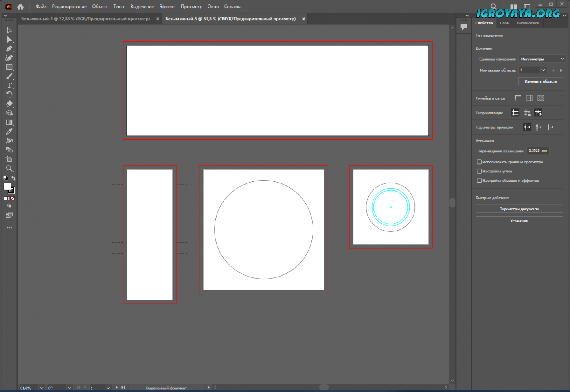The width and height of the screenshot is (570, 392).
Task: Select the Pen tool
Action: [x=9, y=48]
